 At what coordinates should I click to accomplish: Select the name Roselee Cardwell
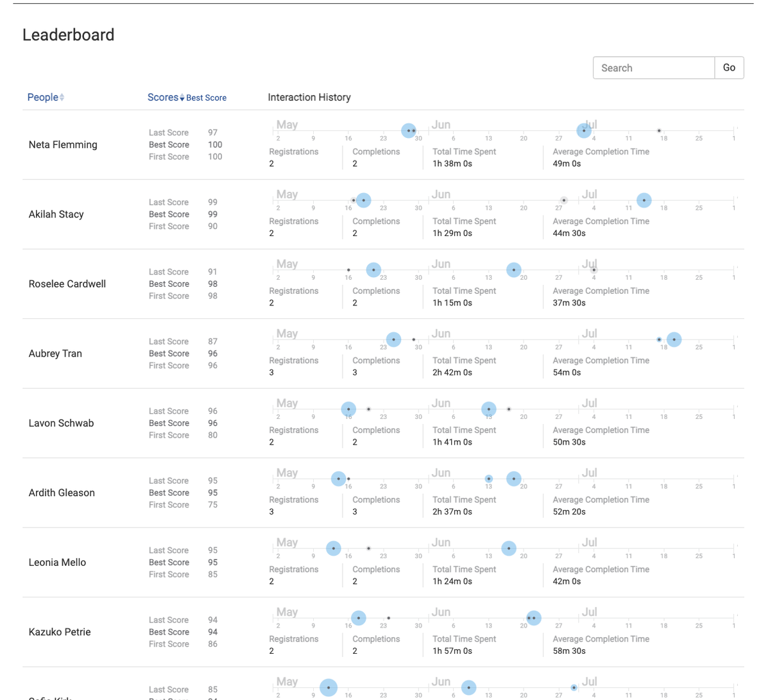click(x=67, y=284)
